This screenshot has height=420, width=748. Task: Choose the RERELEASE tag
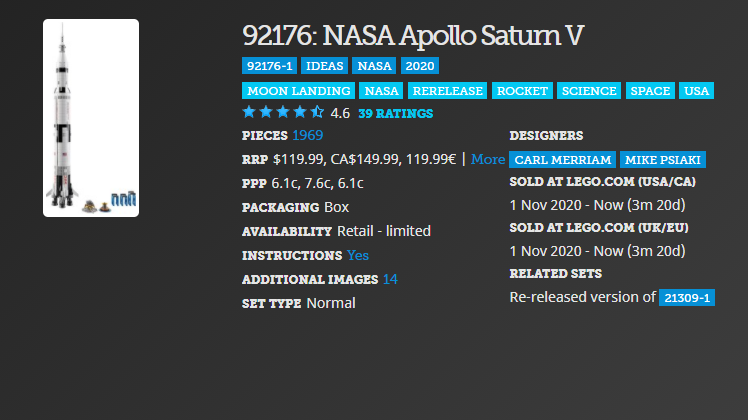coord(447,91)
